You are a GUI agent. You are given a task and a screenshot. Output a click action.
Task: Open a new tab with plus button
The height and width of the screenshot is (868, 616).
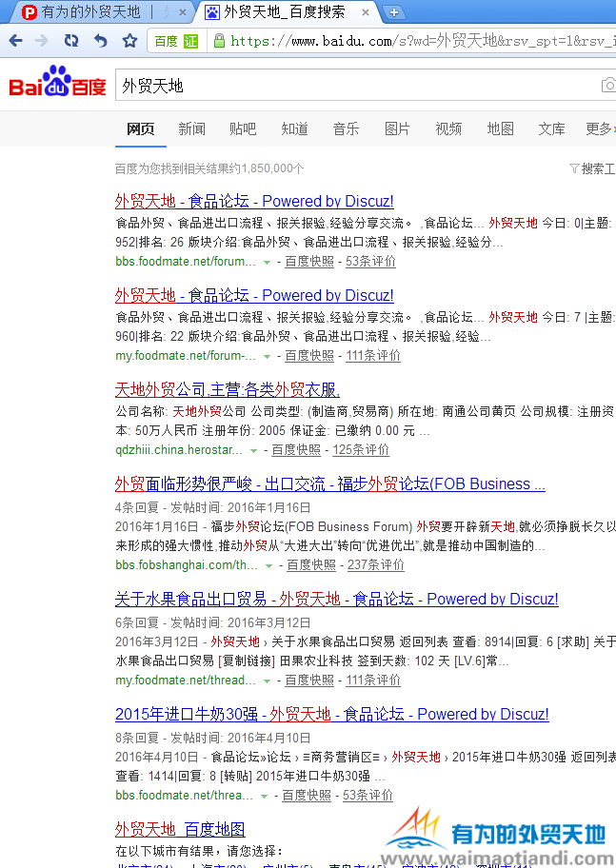point(394,12)
